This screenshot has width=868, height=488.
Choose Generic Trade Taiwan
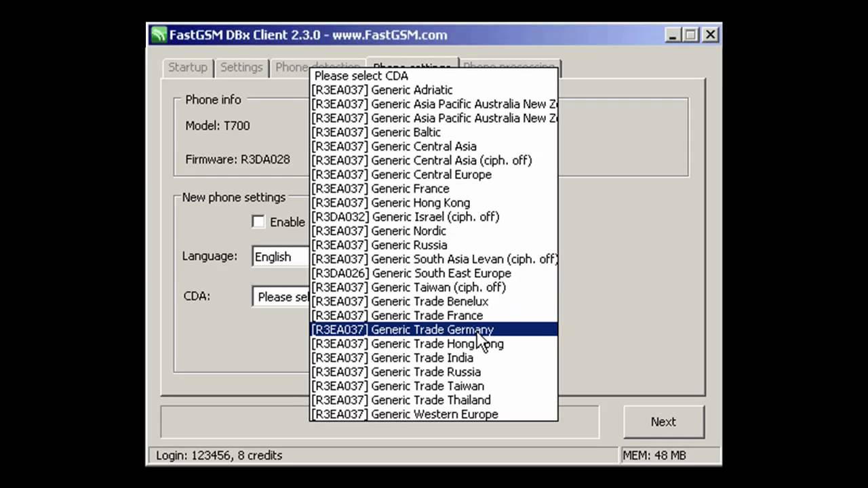click(x=434, y=386)
